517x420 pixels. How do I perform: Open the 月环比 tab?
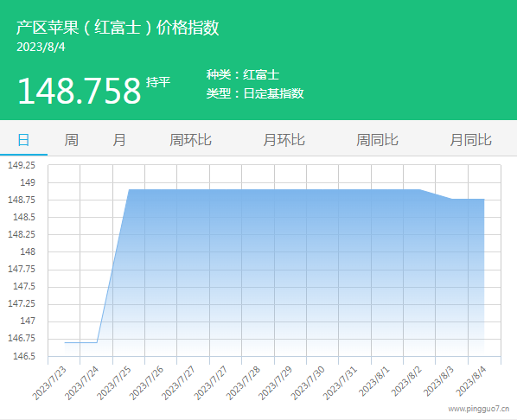click(284, 140)
